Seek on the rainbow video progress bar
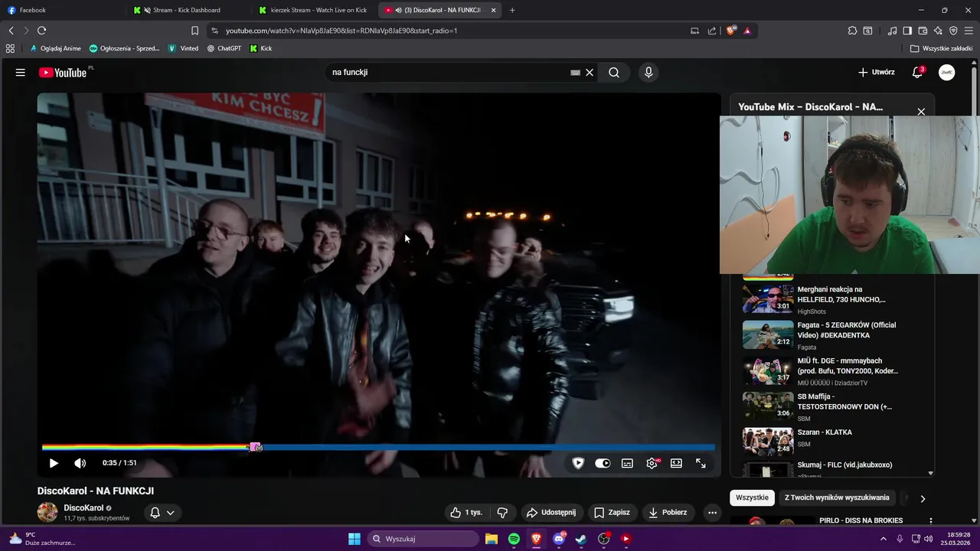This screenshot has width=980, height=551. click(379, 447)
